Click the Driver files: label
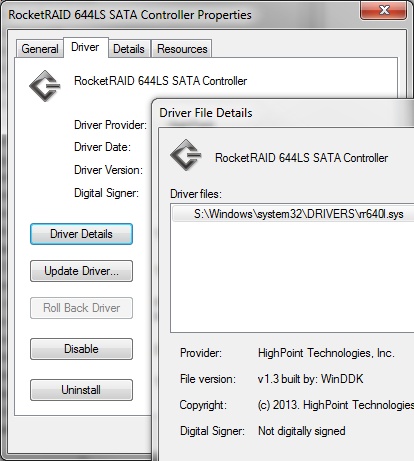 coord(196,194)
